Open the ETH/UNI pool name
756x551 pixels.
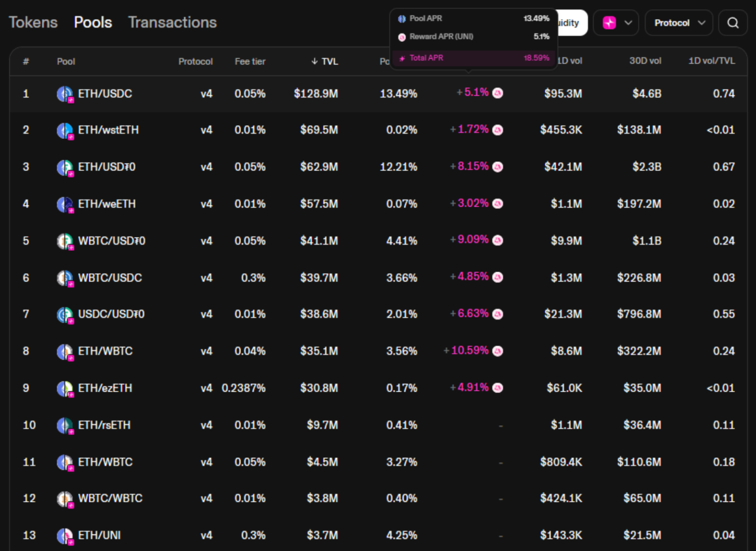pyautogui.click(x=99, y=535)
